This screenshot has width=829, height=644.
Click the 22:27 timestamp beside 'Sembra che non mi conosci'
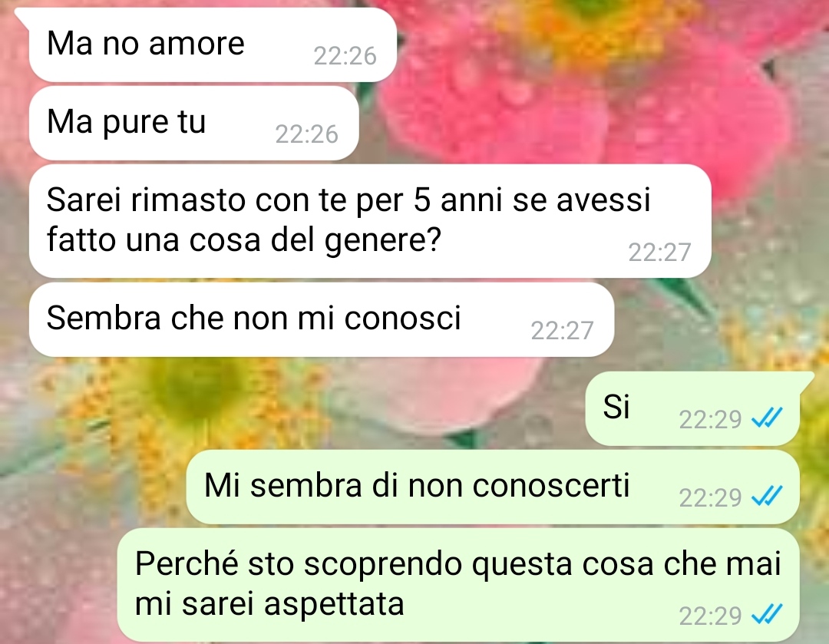pyautogui.click(x=562, y=331)
